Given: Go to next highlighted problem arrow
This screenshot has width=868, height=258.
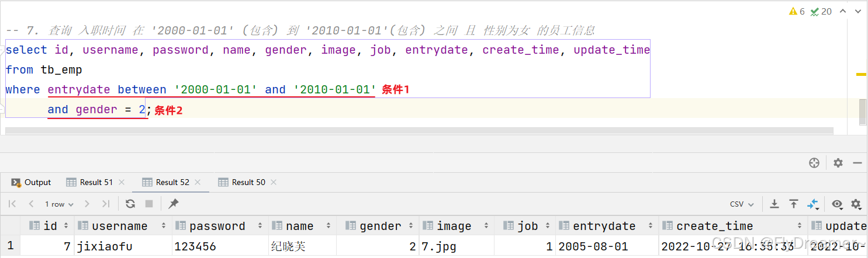Looking at the screenshot, I should pos(857,11).
